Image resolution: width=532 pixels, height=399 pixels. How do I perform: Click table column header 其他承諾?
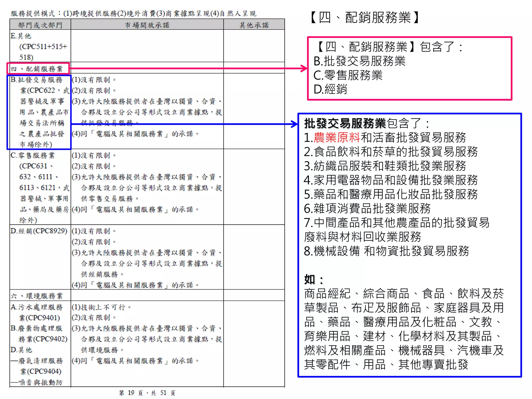[x=254, y=25]
